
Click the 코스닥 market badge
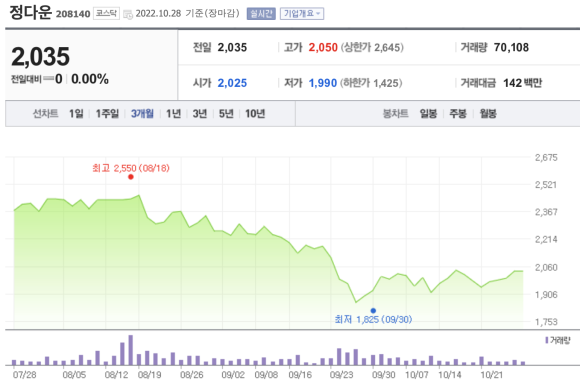pyautogui.click(x=107, y=14)
